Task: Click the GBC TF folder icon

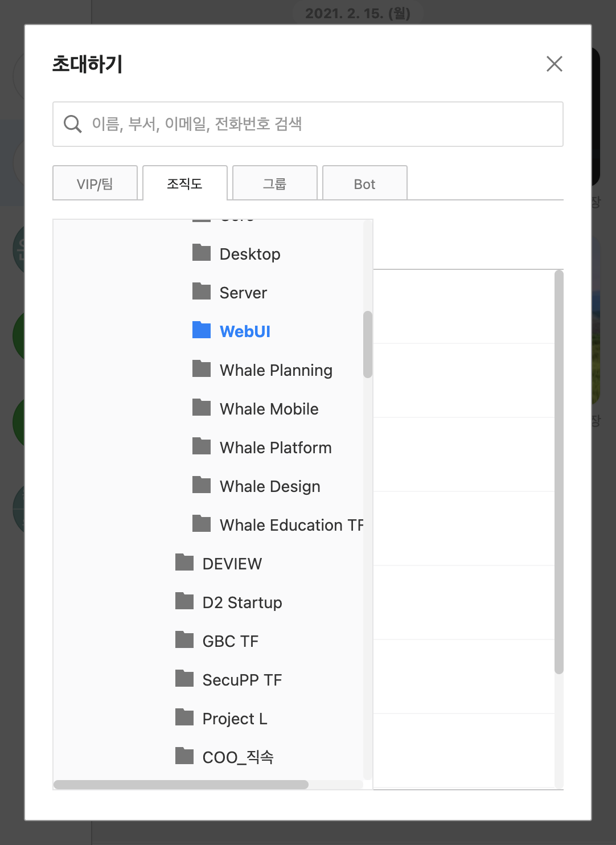Action: tap(184, 639)
